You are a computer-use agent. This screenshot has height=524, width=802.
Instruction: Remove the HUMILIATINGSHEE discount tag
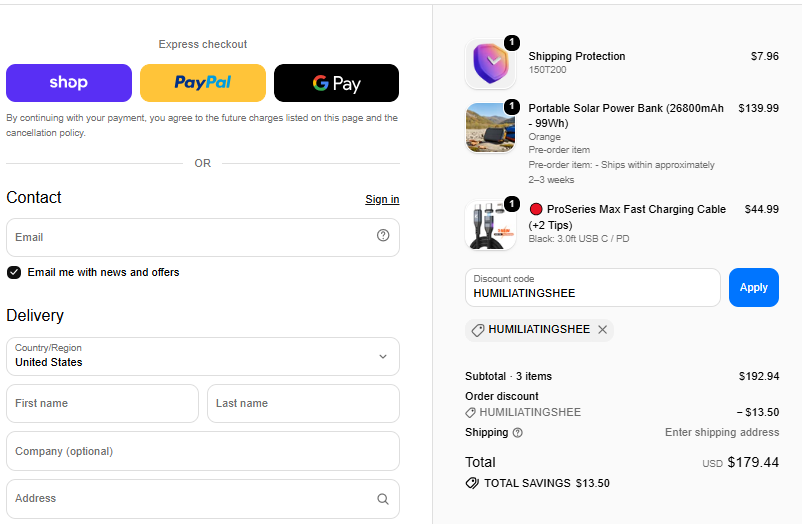[x=603, y=330]
